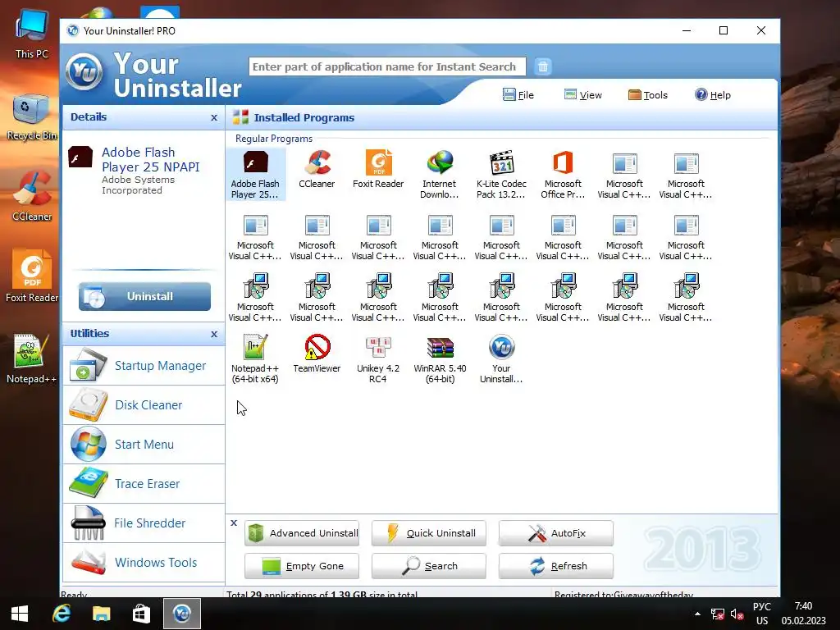
Task: Click AutoFix button
Action: [555, 533]
